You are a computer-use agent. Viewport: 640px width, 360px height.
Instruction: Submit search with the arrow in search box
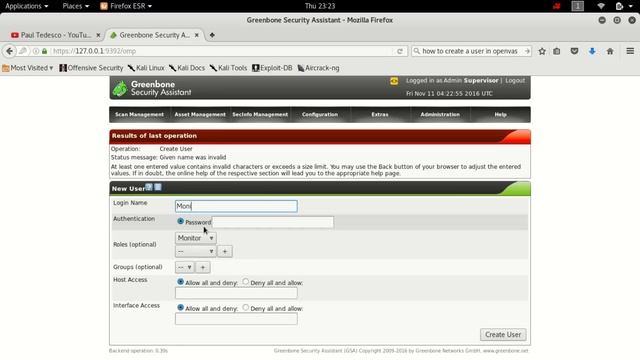527,51
